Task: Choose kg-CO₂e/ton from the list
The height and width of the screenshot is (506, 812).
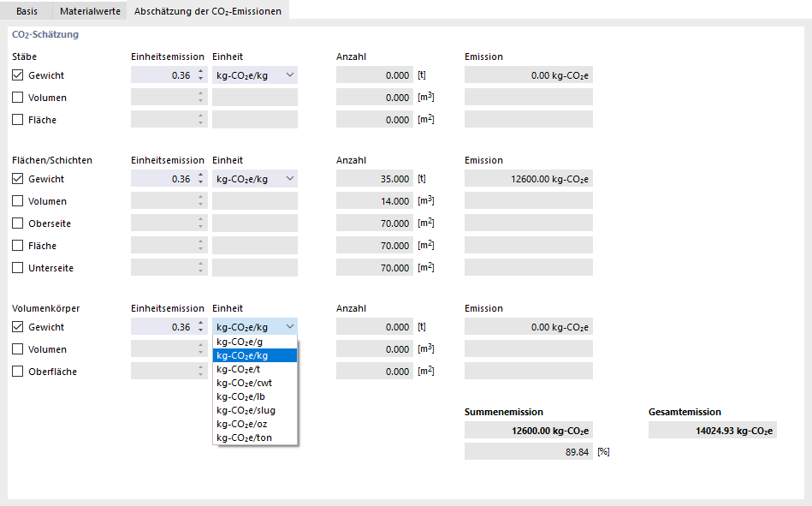Action: pyautogui.click(x=255, y=438)
